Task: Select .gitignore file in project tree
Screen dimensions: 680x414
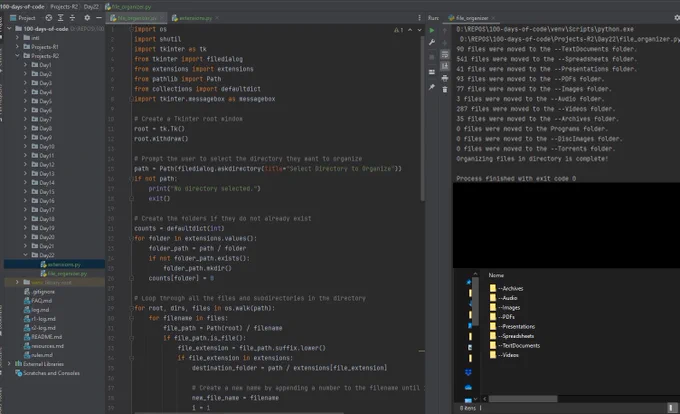Action: point(39,292)
